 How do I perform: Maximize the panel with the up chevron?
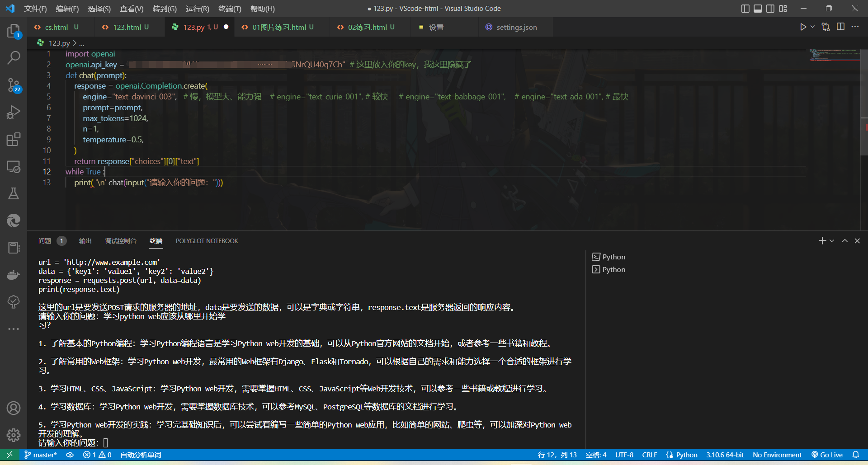[x=844, y=241]
